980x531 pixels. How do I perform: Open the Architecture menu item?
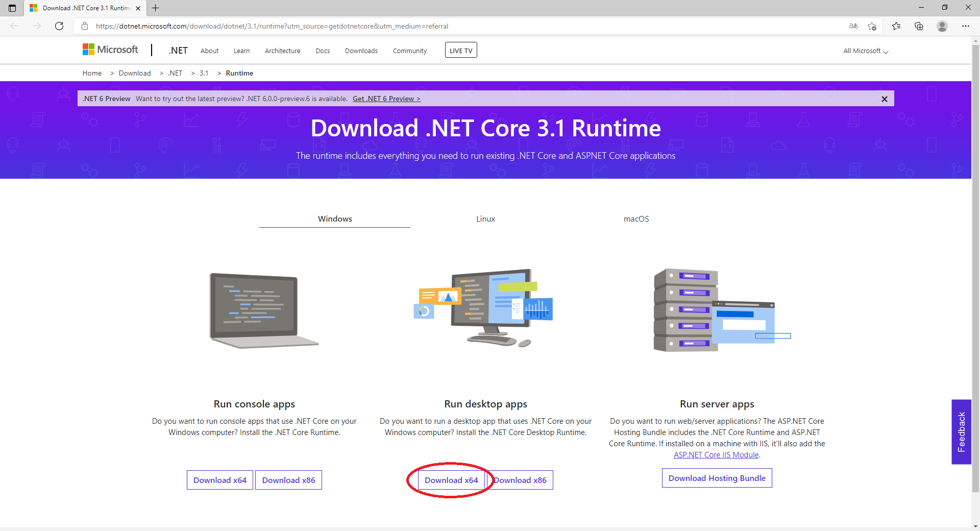pyautogui.click(x=282, y=51)
